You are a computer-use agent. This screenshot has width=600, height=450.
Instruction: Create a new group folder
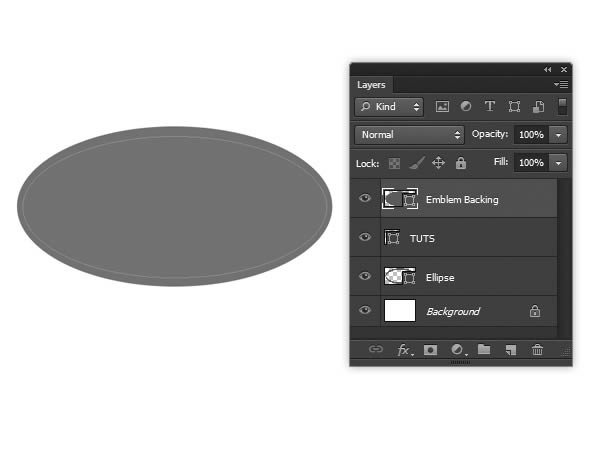coord(484,349)
